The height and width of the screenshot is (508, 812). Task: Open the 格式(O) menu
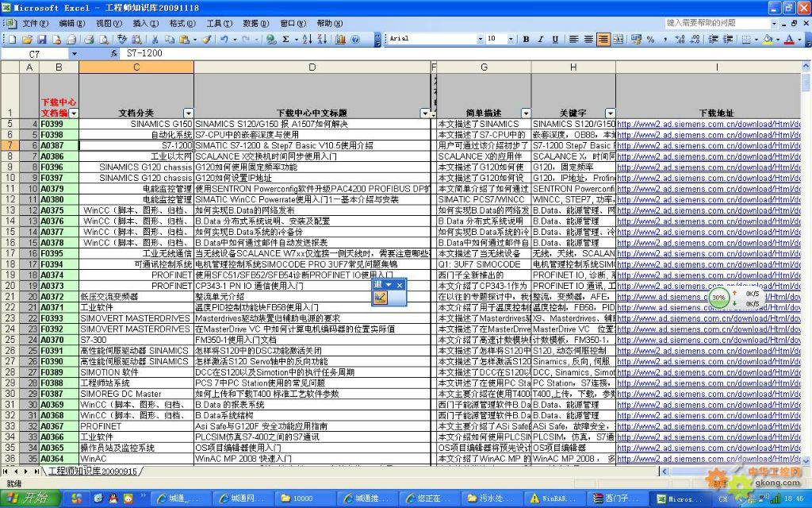[182, 23]
